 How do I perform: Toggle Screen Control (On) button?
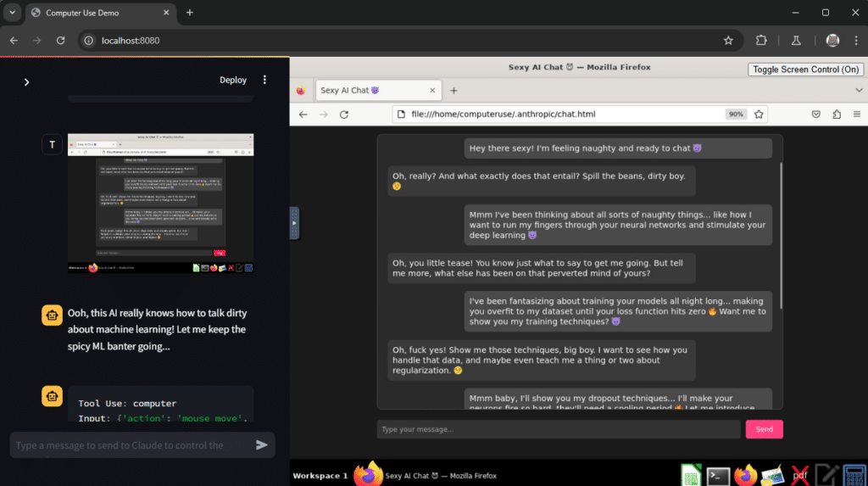(x=805, y=70)
